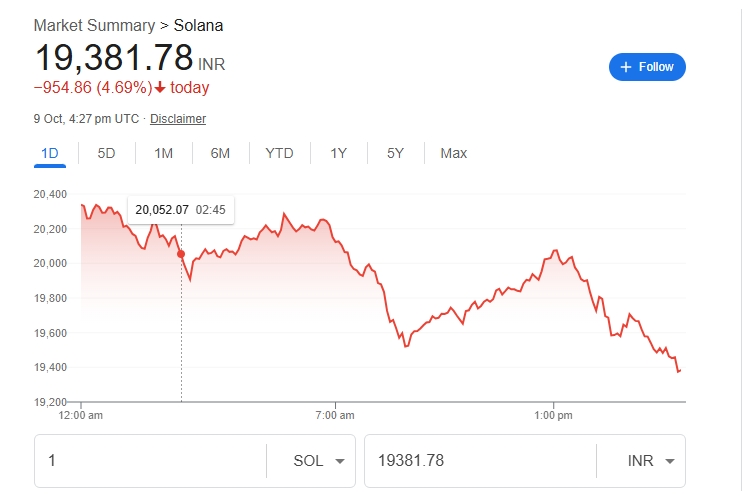This screenshot has height=491, width=742.
Task: Open the Disclaimer link
Action: (178, 119)
